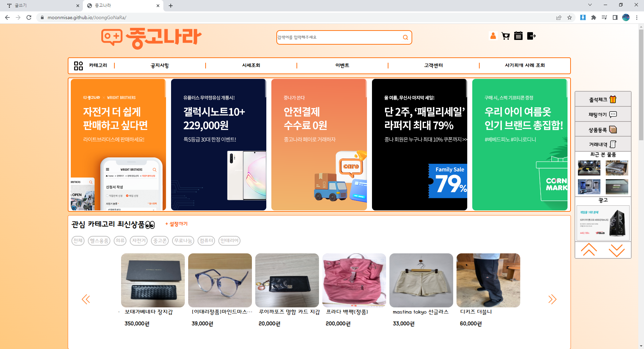Click the 상품등록 sidebar button

pos(603,130)
